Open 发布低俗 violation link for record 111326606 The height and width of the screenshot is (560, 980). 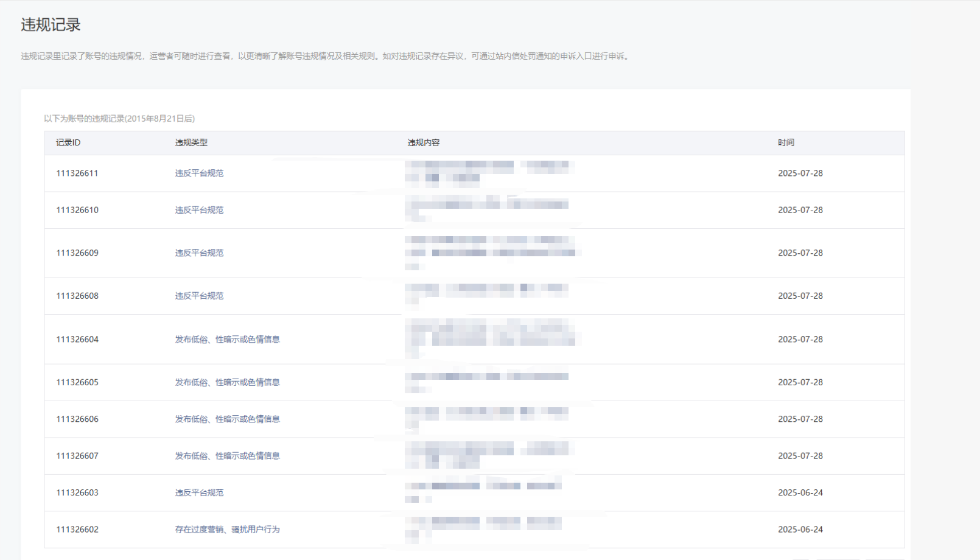click(x=227, y=419)
